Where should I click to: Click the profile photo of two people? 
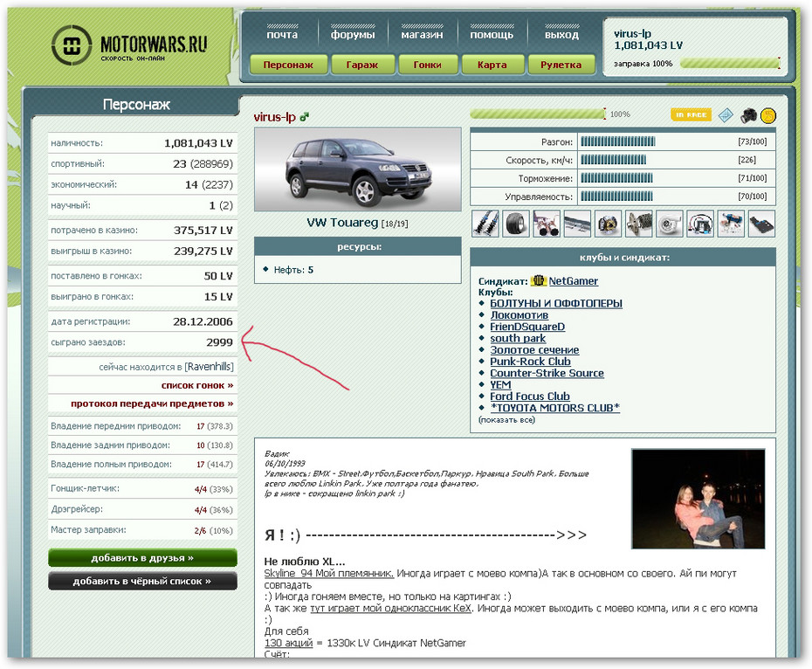point(698,499)
